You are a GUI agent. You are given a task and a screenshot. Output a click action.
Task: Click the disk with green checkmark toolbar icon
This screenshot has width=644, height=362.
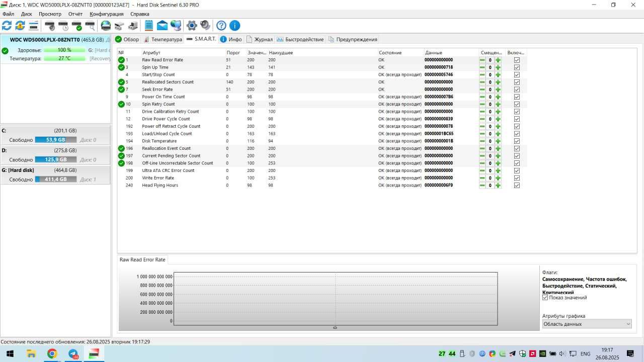(x=76, y=26)
